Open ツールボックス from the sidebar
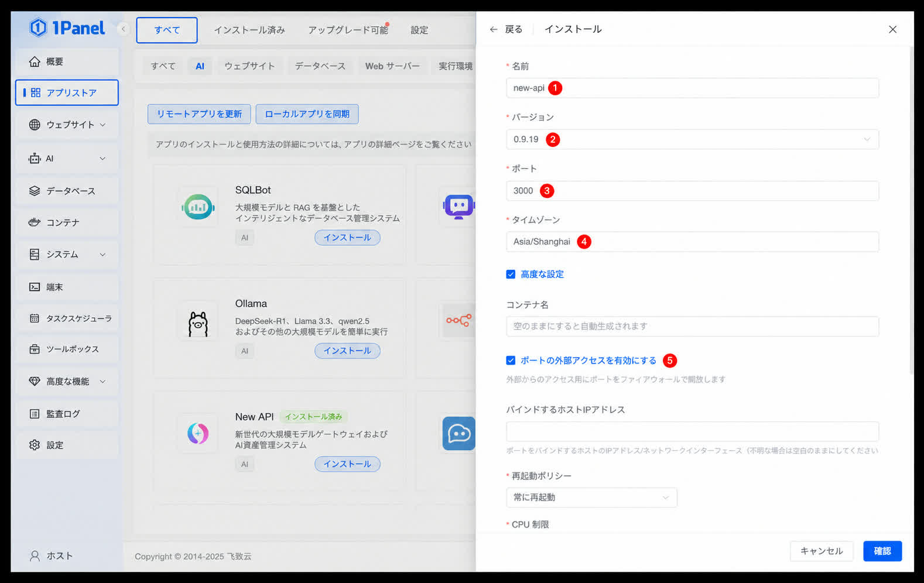Image resolution: width=924 pixels, height=583 pixels. tap(67, 349)
